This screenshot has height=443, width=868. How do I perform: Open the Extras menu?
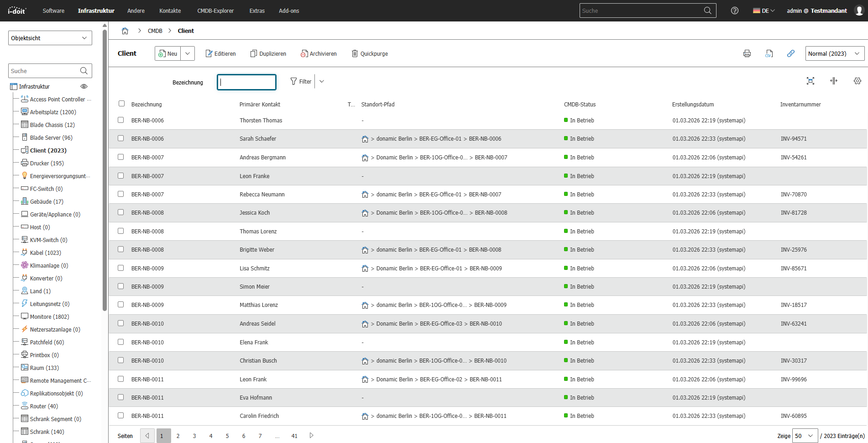tap(257, 11)
